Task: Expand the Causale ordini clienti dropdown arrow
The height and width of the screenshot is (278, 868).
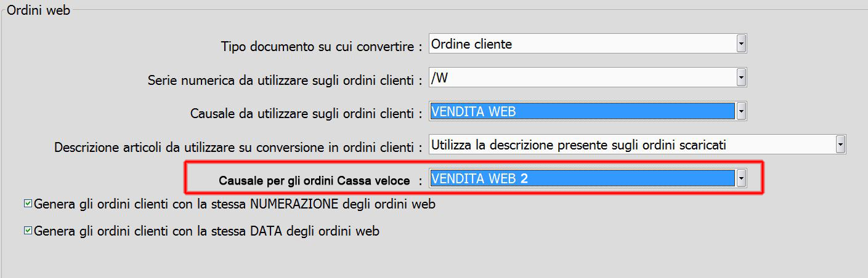Action: [x=741, y=111]
